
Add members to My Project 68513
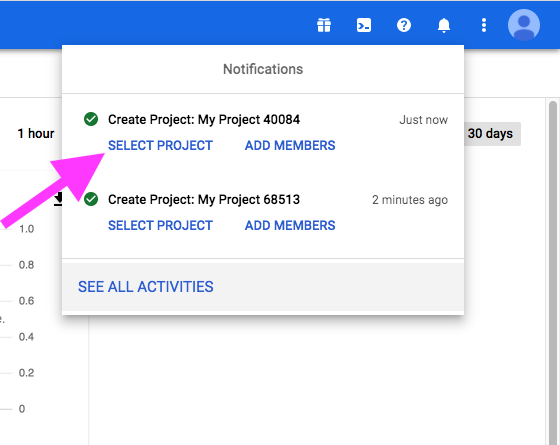tap(290, 225)
